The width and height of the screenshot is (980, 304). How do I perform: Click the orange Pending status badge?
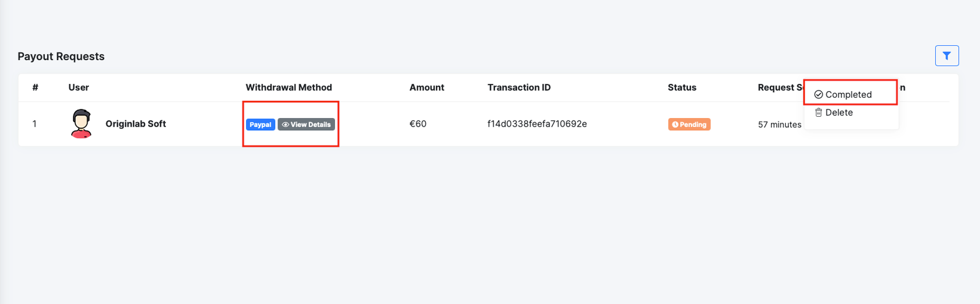point(689,125)
